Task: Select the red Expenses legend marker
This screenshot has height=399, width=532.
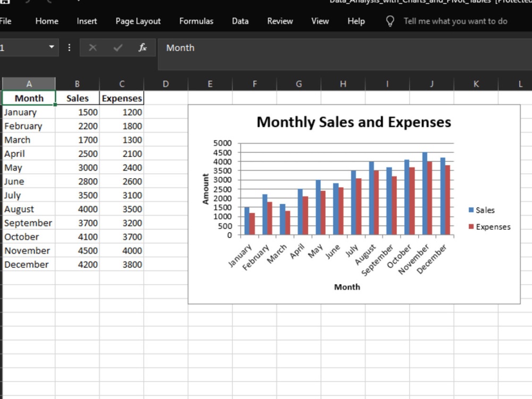Action: pyautogui.click(x=471, y=227)
